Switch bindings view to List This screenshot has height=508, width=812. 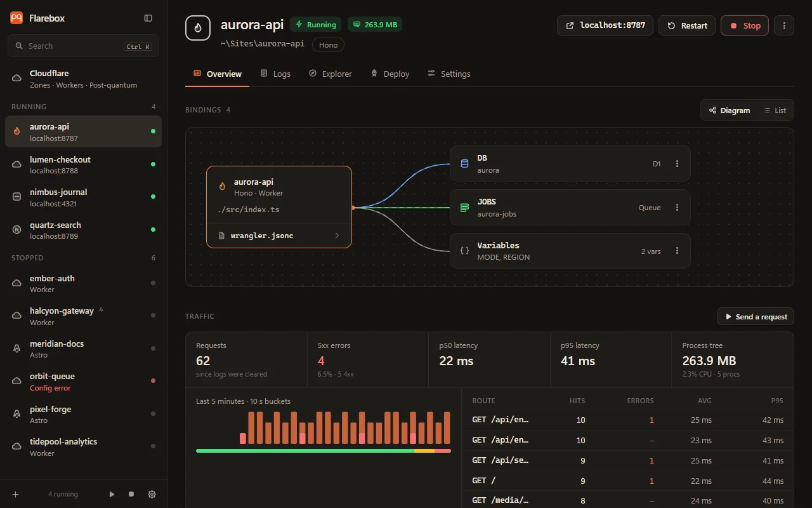click(775, 110)
